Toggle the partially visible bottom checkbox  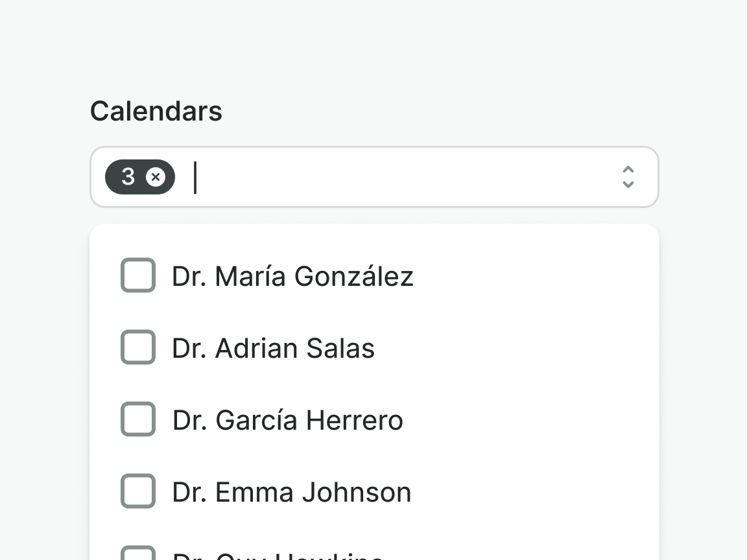138,554
